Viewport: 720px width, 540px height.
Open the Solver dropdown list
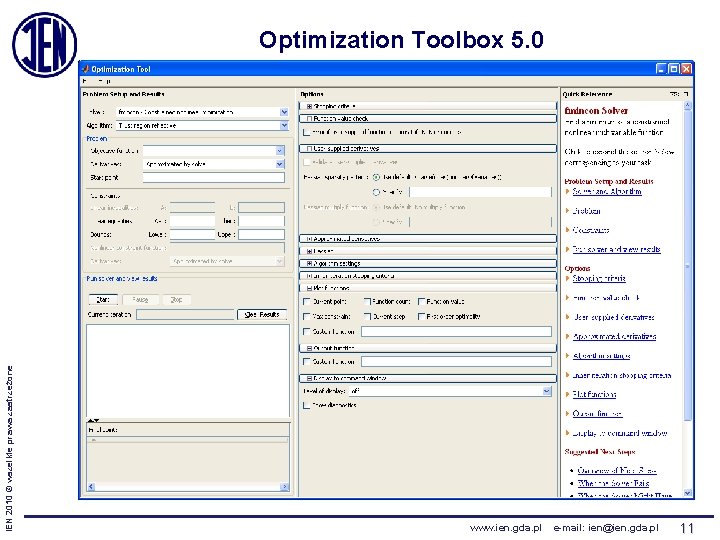click(x=284, y=112)
